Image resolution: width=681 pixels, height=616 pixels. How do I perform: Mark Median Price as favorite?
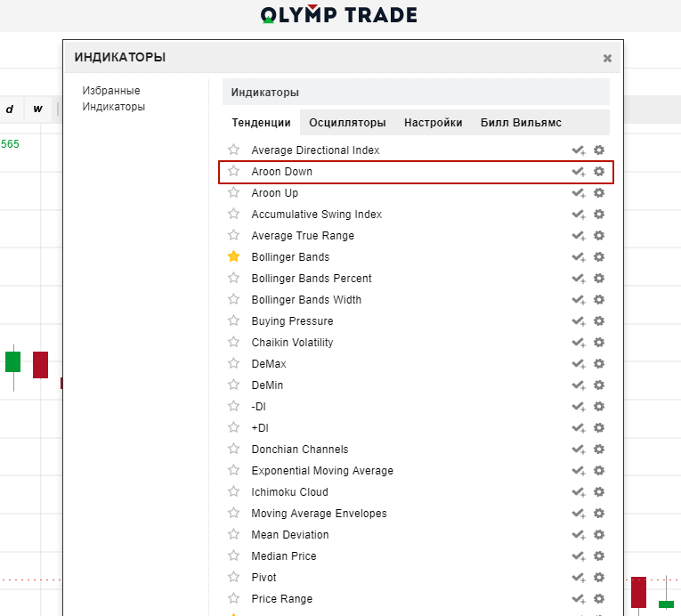(234, 555)
